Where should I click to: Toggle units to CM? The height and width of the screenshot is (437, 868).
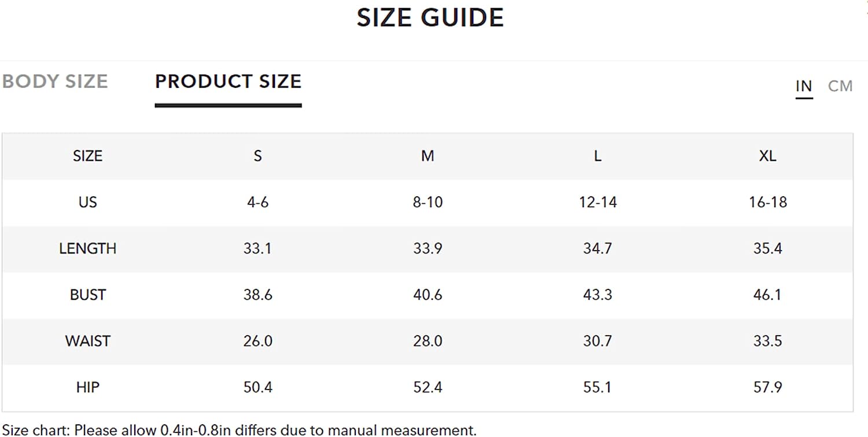pos(840,86)
